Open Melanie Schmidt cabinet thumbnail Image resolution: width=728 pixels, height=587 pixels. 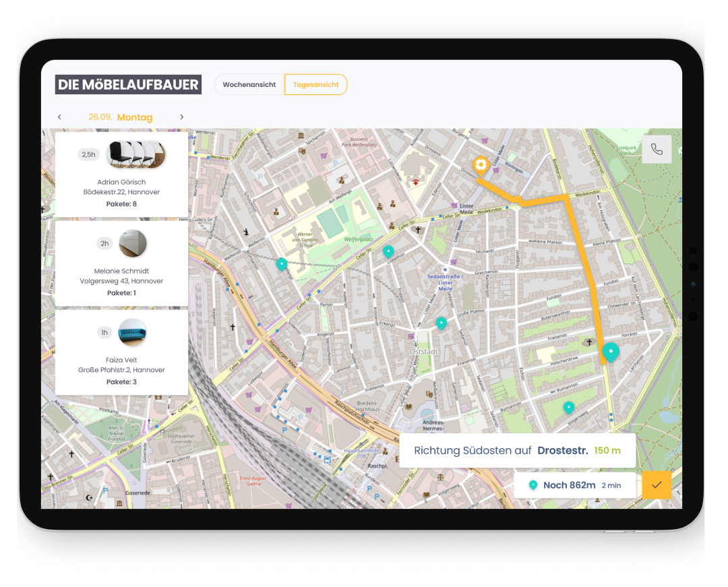click(133, 243)
